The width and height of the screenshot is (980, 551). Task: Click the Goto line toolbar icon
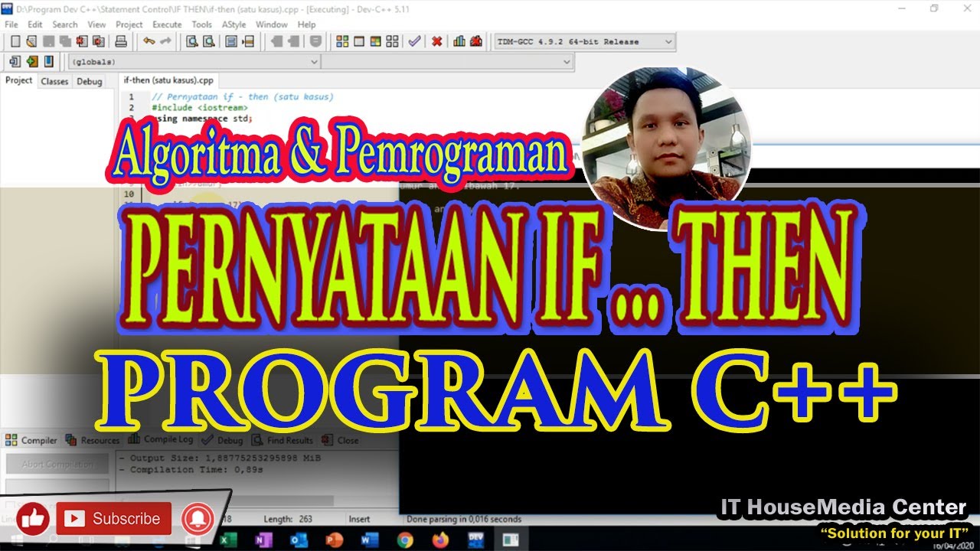(249, 41)
